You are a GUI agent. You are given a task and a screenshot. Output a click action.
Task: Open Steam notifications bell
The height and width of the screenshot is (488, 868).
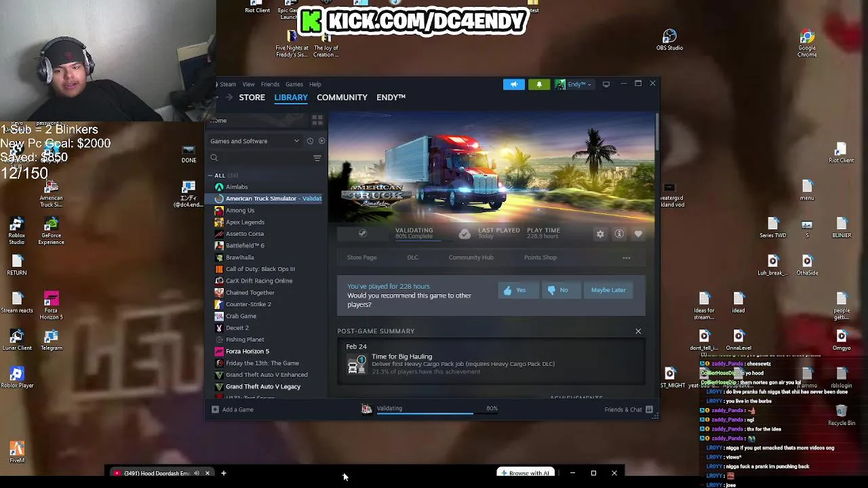click(x=539, y=84)
